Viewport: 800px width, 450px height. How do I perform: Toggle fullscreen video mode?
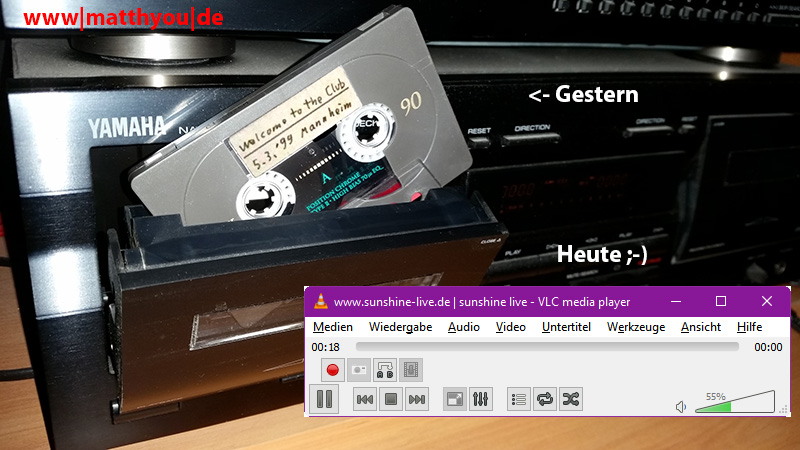pyautogui.click(x=455, y=399)
